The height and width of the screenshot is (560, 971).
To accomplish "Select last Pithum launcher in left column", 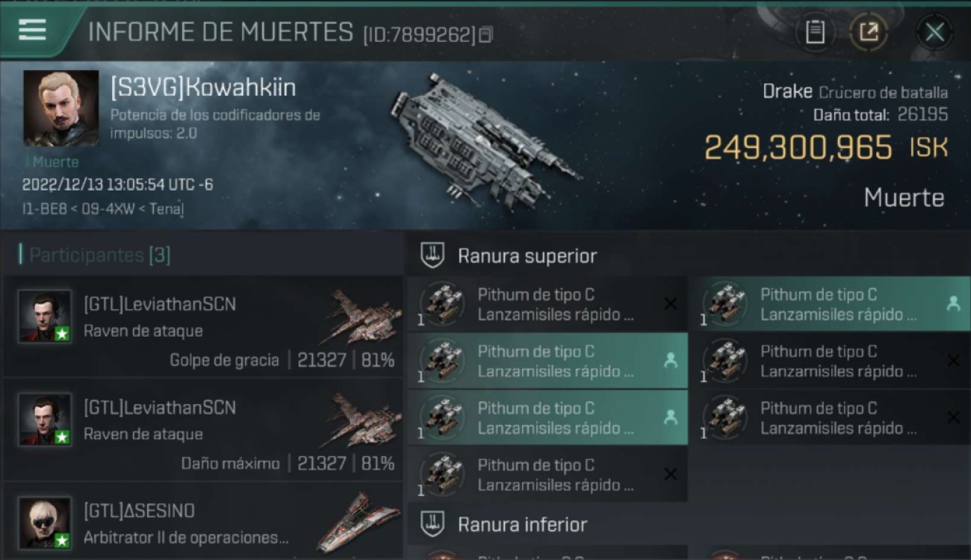I will tap(547, 474).
